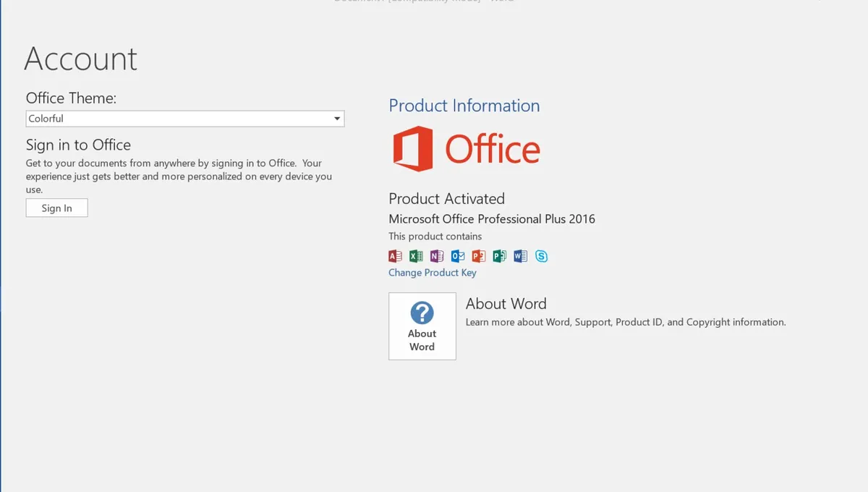Click the Microsoft Office Professional Plus 2016 text
868x492 pixels.
click(x=492, y=219)
